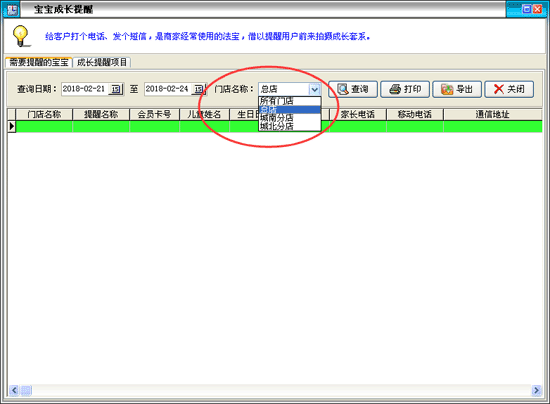Click the start date field 2018-02-21
The height and width of the screenshot is (404, 550).
(x=86, y=89)
